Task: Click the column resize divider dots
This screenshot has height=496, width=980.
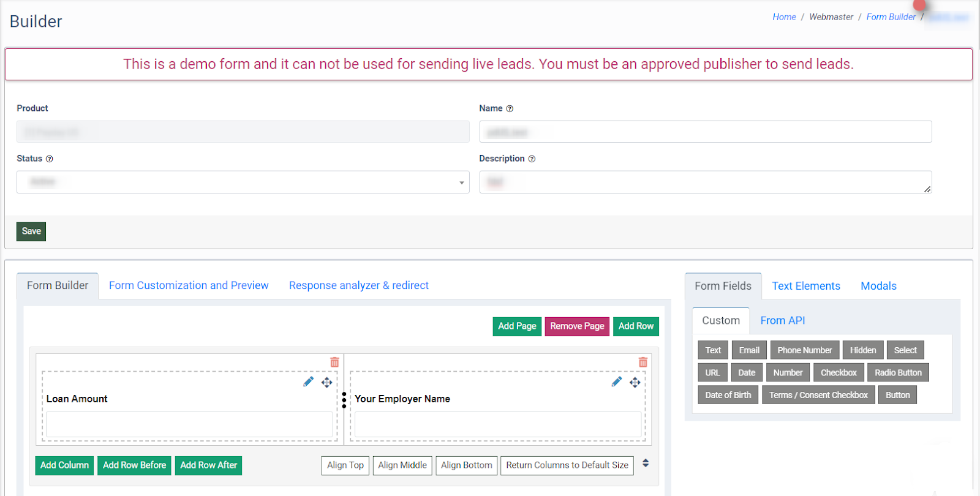Action: (x=344, y=400)
